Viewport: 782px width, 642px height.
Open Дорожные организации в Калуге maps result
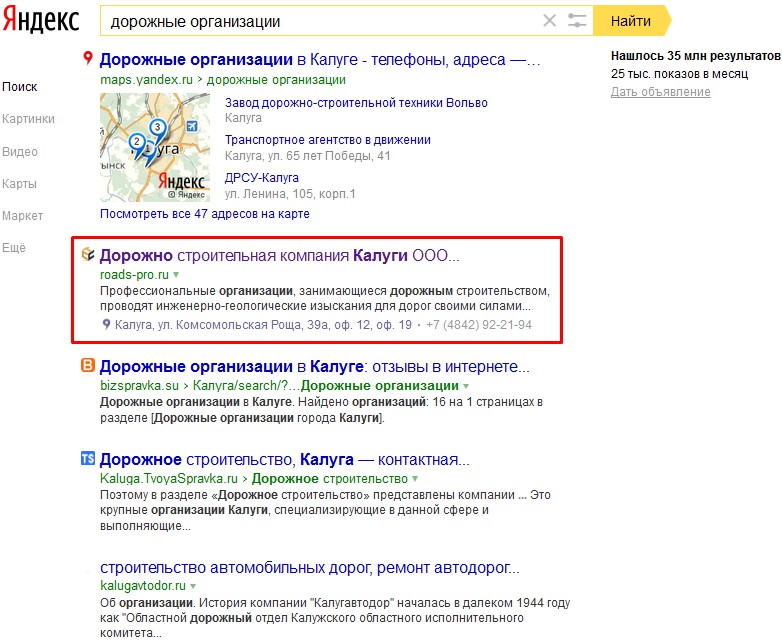point(320,59)
